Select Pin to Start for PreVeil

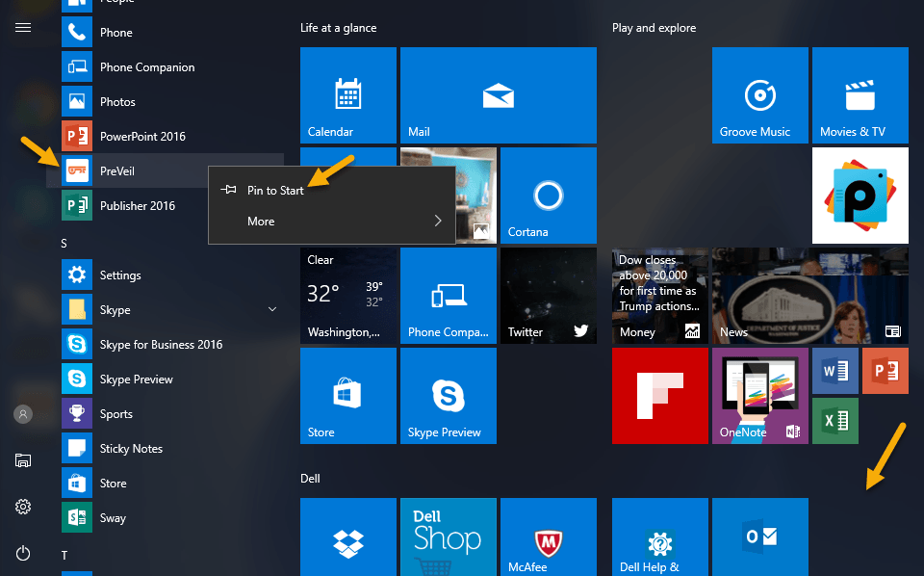(x=273, y=190)
